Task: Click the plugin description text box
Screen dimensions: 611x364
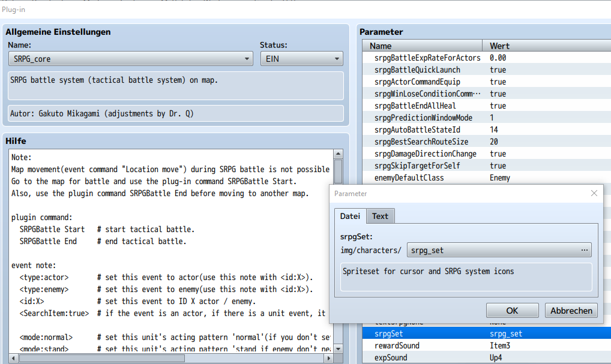Action: pos(176,86)
